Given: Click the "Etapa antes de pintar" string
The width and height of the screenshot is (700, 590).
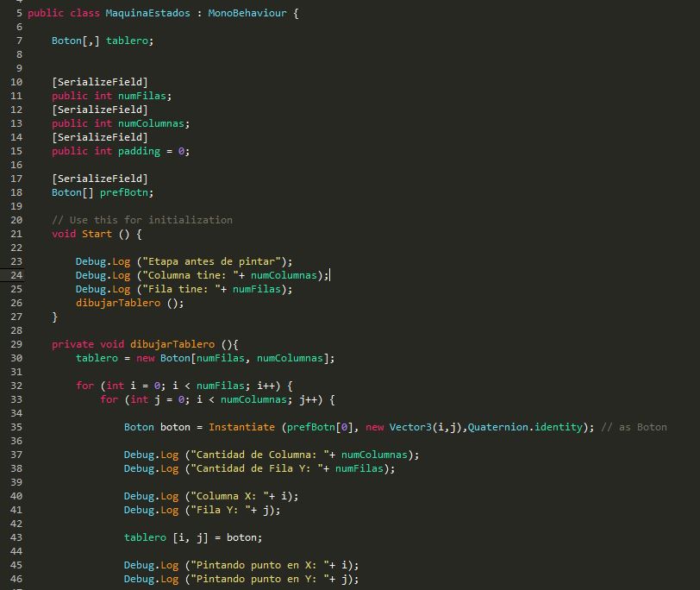Looking at the screenshot, I should [x=211, y=261].
